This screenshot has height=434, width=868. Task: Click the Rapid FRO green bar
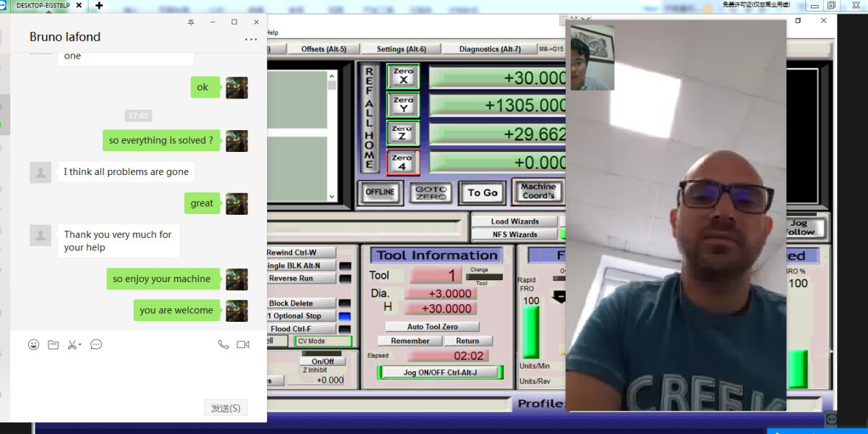click(x=531, y=332)
